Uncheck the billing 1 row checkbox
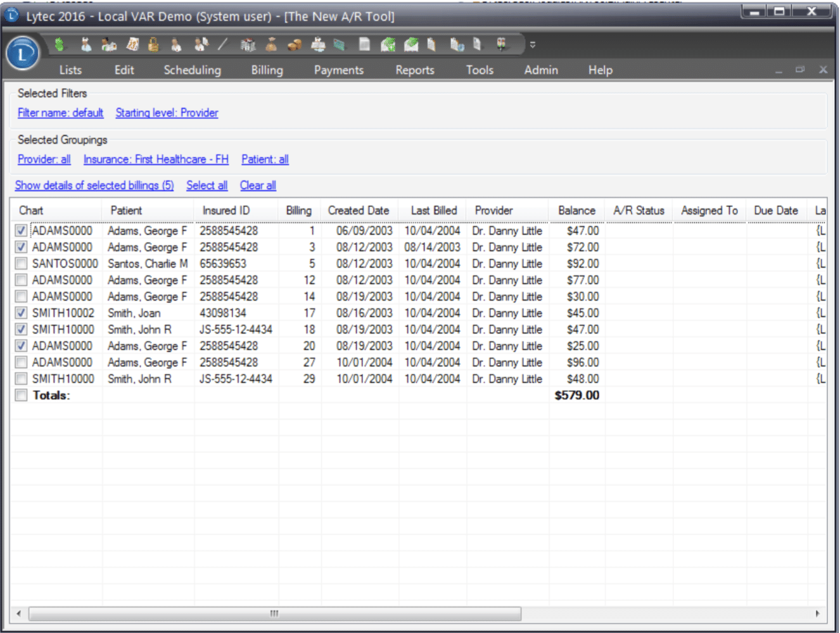840x633 pixels. coord(21,230)
